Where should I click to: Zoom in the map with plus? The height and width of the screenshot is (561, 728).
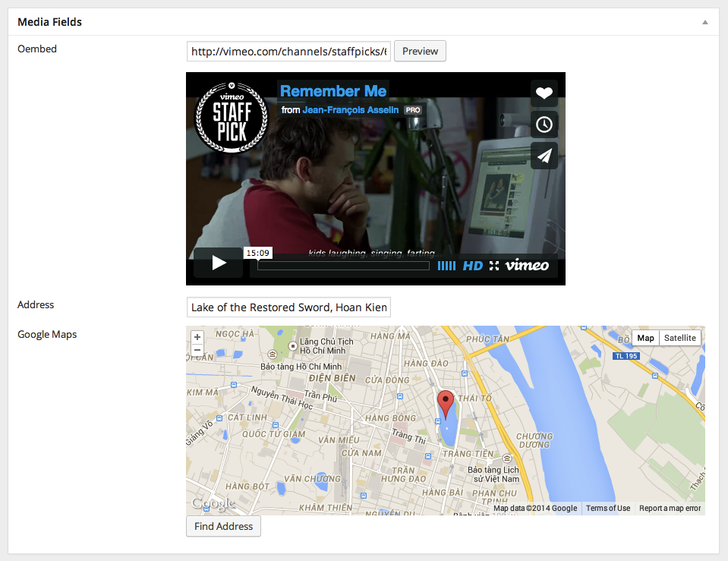[197, 337]
